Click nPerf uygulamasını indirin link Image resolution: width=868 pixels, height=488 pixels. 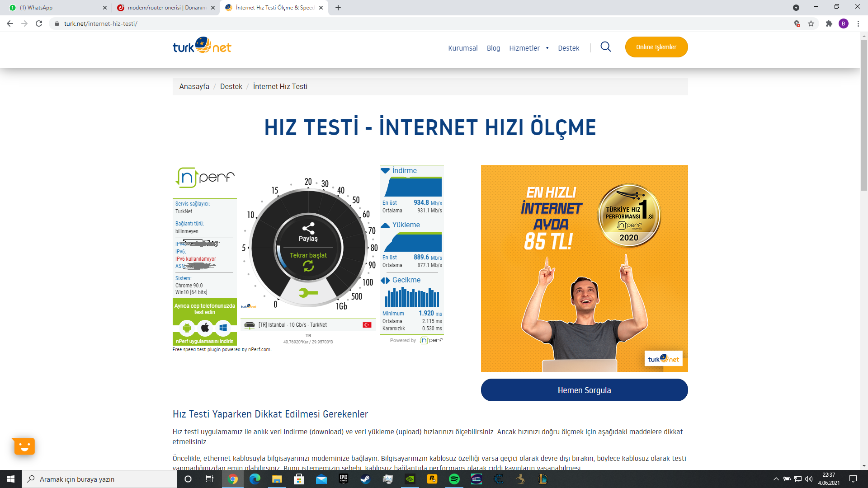tap(205, 341)
